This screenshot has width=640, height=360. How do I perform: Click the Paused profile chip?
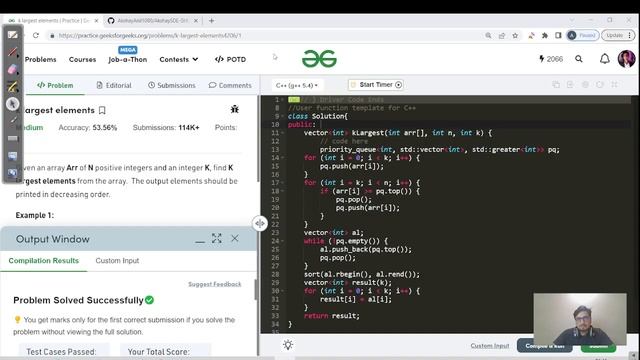(x=583, y=36)
